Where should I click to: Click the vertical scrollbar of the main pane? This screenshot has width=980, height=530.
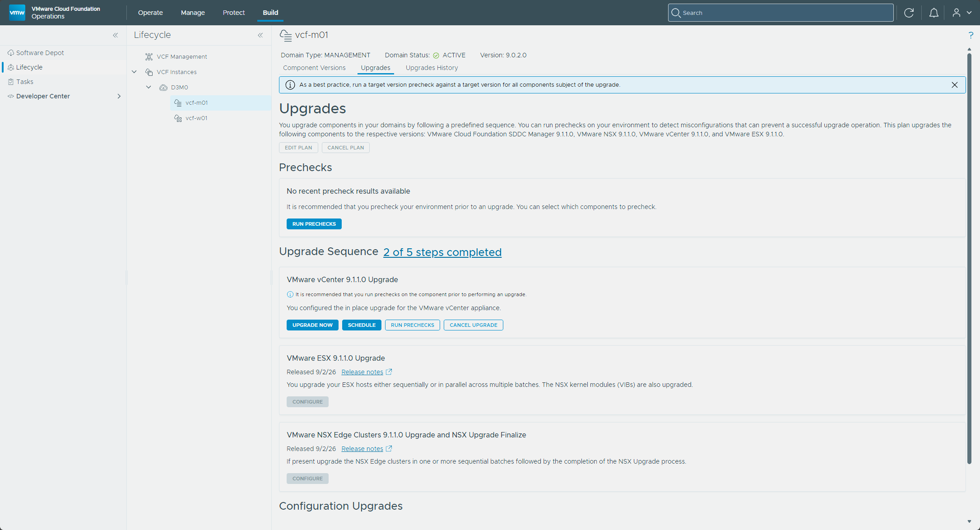[969, 258]
